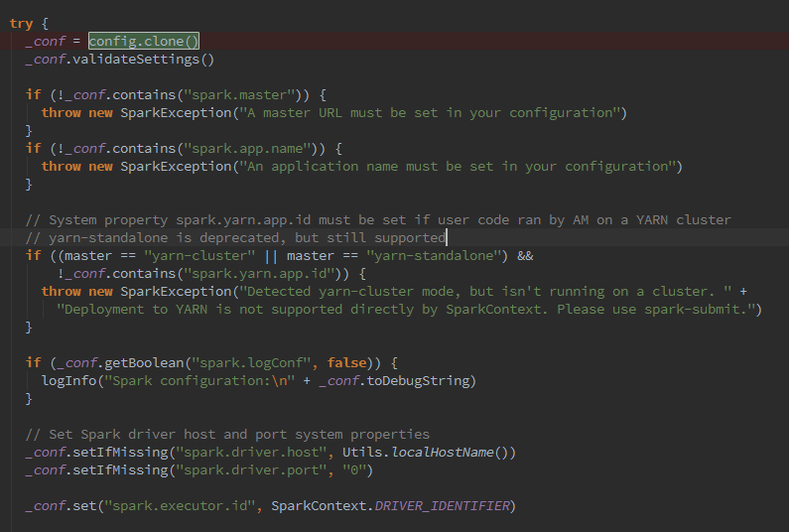Click the DRIVER_IDENTIFIER constant
This screenshot has height=532, width=789.
tap(442, 506)
